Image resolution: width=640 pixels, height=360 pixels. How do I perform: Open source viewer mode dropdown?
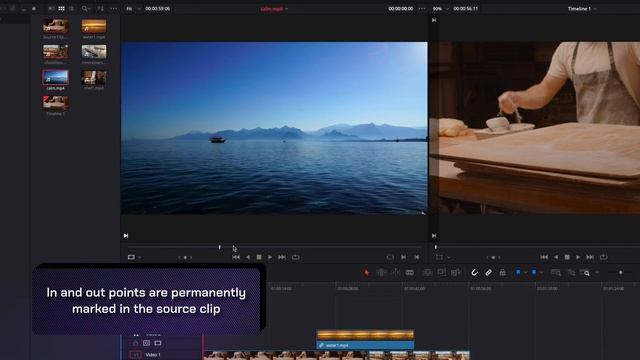(x=134, y=257)
